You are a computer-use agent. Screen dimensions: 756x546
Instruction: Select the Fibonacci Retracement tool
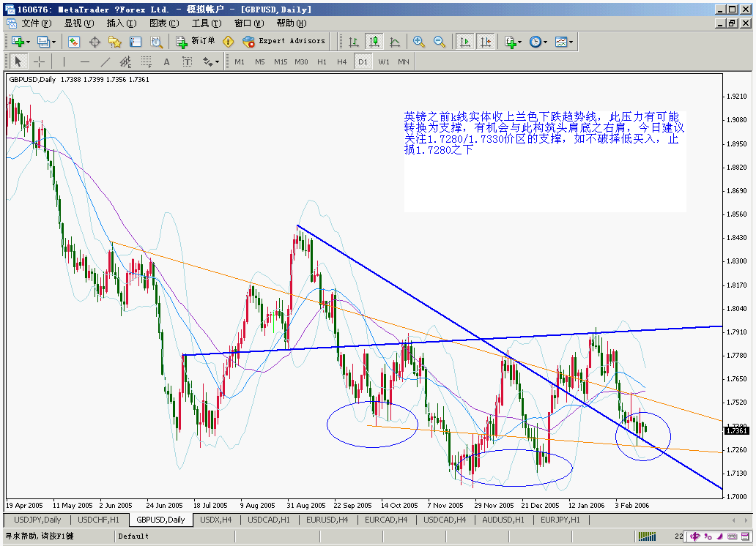click(146, 61)
